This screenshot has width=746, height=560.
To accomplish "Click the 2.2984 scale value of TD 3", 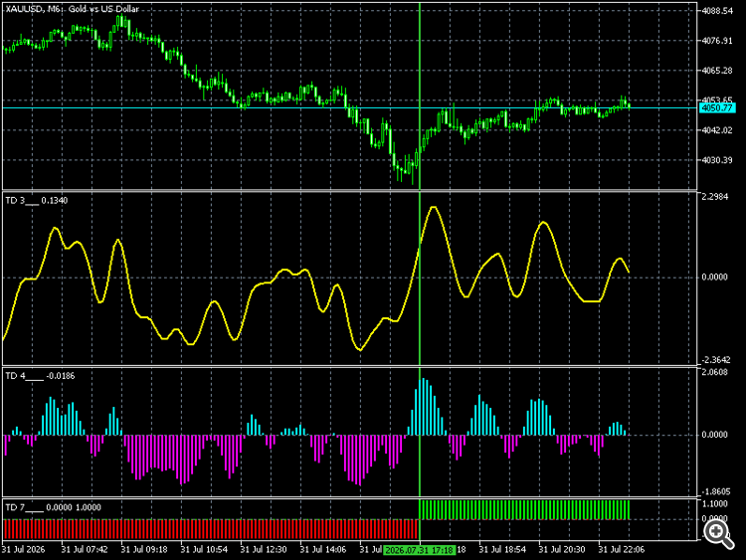I will coord(715,197).
